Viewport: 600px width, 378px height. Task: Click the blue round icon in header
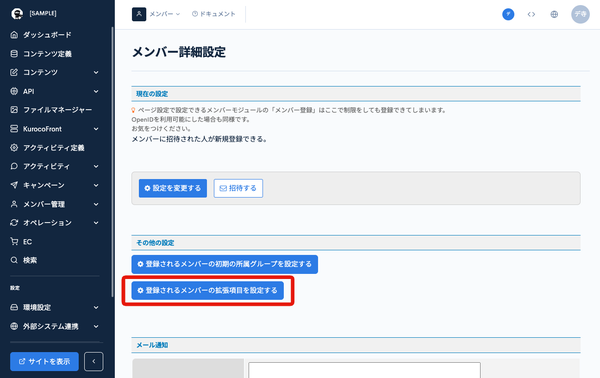click(508, 14)
